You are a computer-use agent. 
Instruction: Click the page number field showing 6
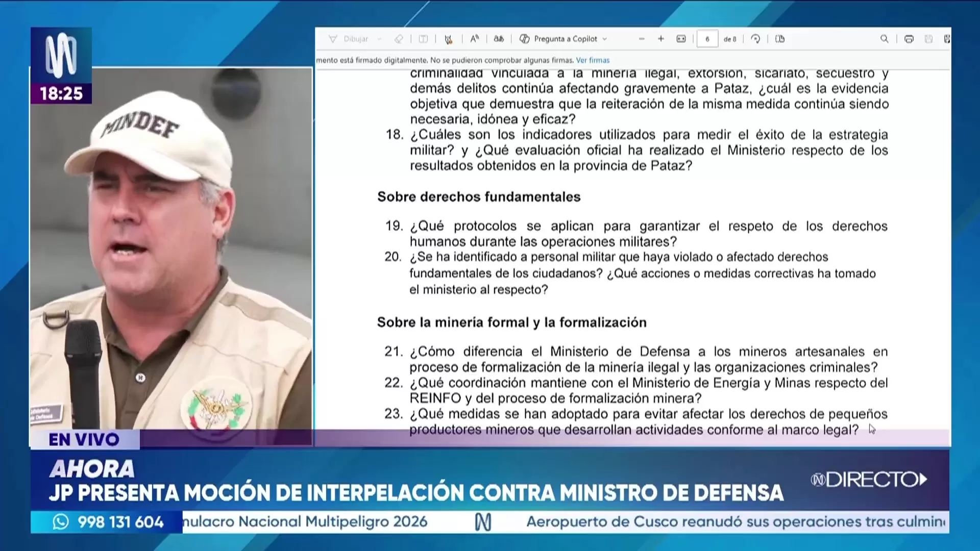(707, 39)
